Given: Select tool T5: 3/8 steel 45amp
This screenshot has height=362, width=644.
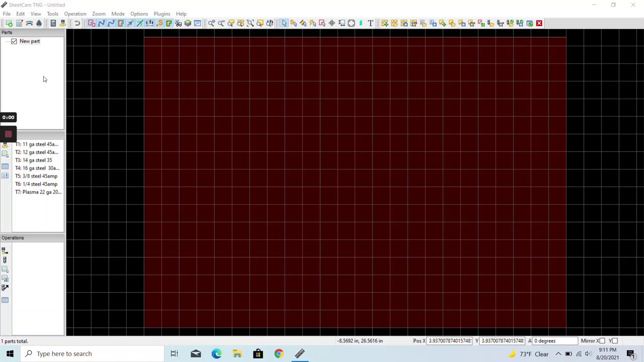Looking at the screenshot, I should point(36,176).
